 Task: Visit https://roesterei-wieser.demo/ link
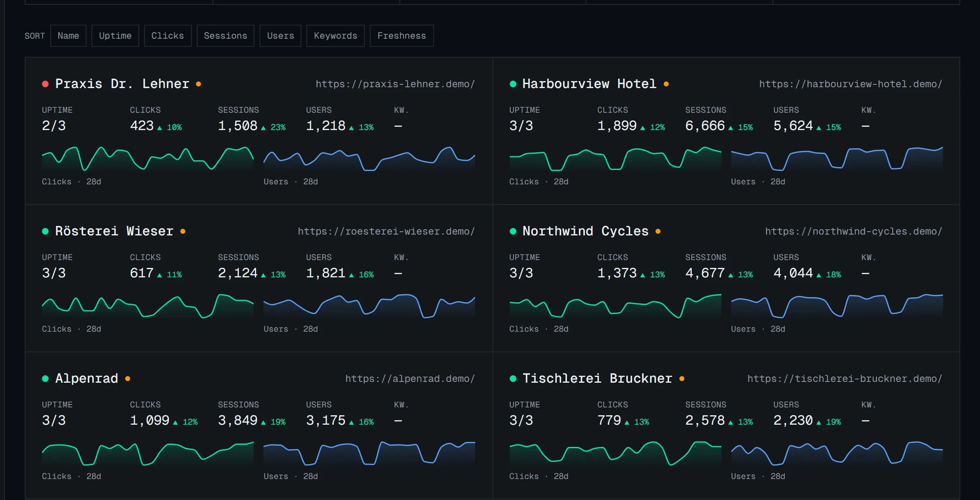pyautogui.click(x=386, y=231)
